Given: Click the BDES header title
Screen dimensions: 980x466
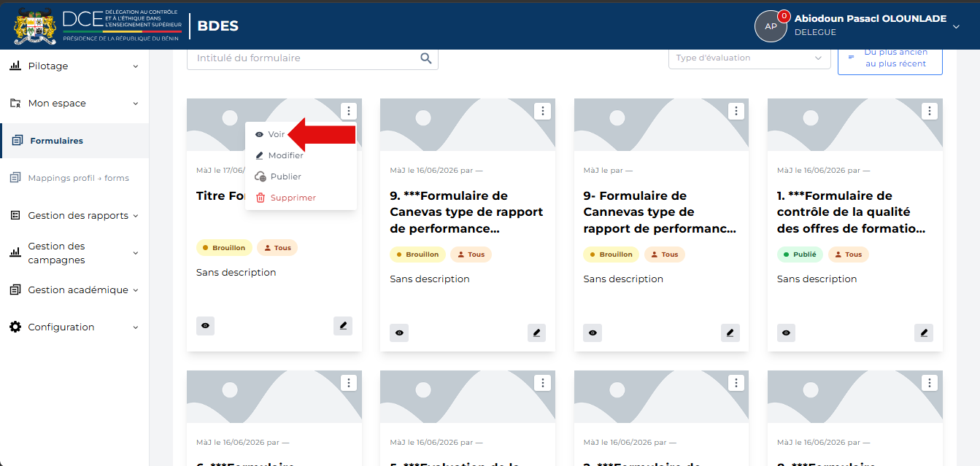Looking at the screenshot, I should (x=217, y=26).
